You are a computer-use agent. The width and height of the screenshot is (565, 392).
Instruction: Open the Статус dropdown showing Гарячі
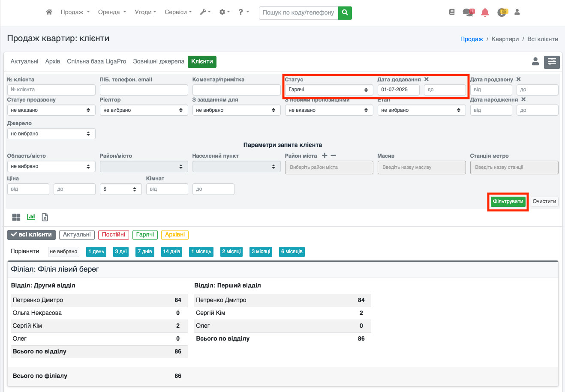coord(328,90)
